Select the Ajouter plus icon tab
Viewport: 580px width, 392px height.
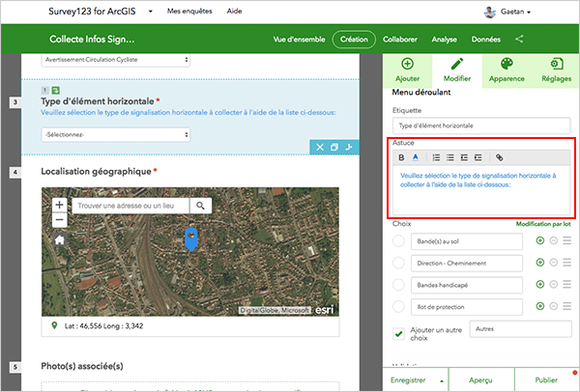click(407, 70)
